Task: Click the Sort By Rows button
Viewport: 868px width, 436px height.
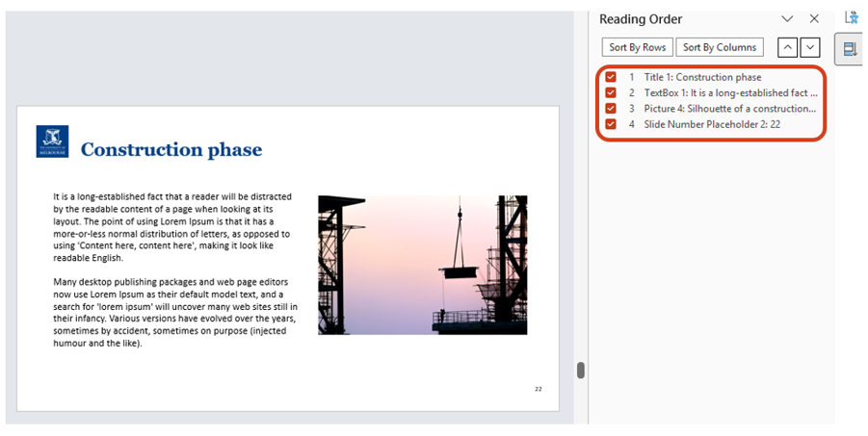Action: (637, 47)
